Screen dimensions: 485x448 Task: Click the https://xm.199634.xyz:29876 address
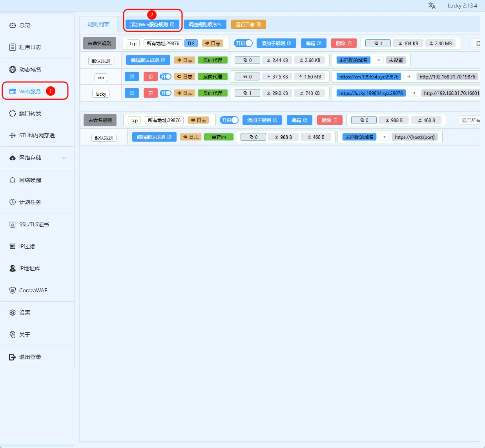(369, 76)
